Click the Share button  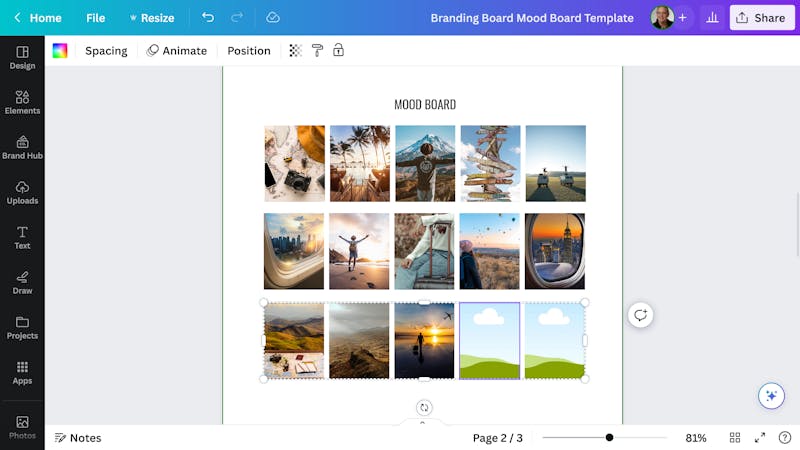click(762, 18)
